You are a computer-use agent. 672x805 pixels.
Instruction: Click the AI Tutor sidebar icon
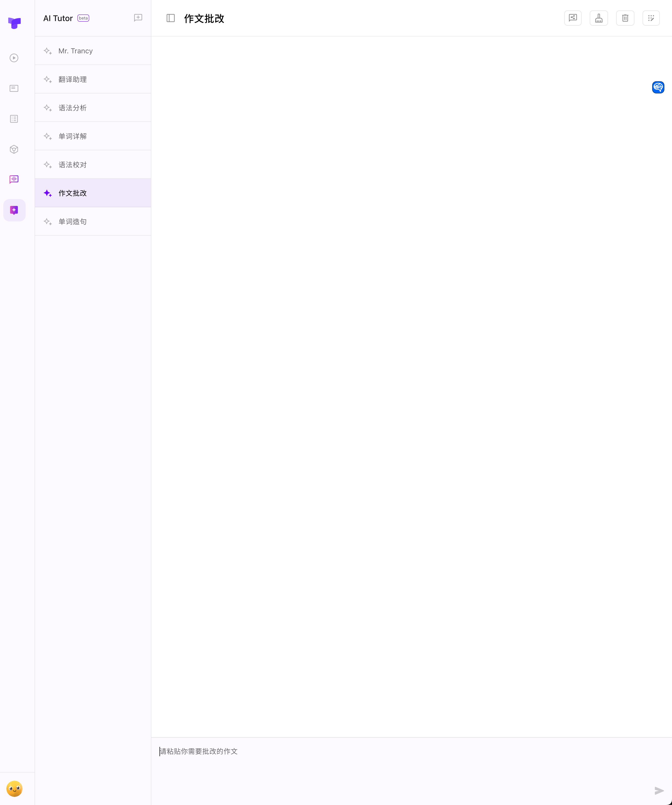[14, 210]
